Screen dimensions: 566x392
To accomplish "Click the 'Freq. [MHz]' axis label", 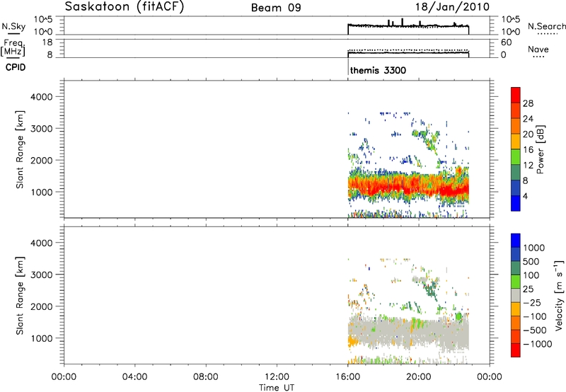I will (x=13, y=47).
